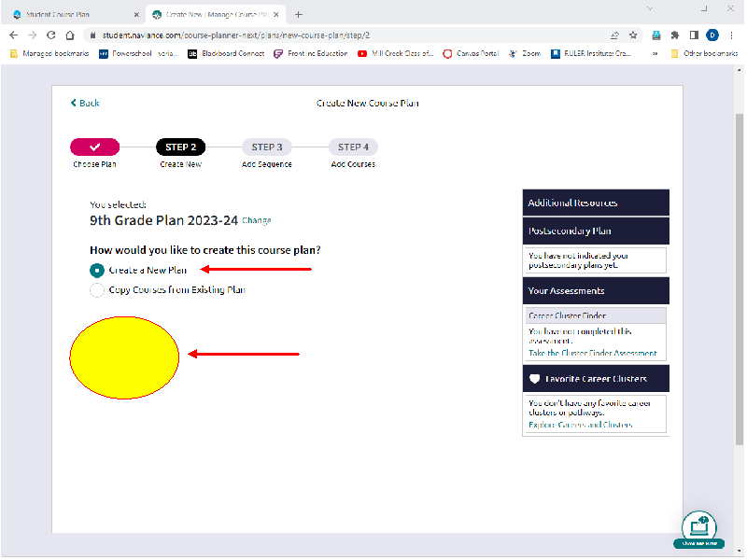Viewport: 747px width, 560px height.
Task: Click the blue extension icon next to star
Action: coord(656,35)
